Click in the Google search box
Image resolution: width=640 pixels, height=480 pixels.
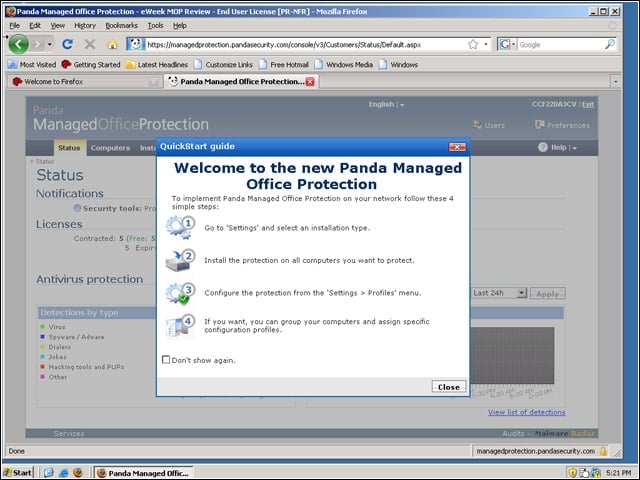(x=560, y=44)
